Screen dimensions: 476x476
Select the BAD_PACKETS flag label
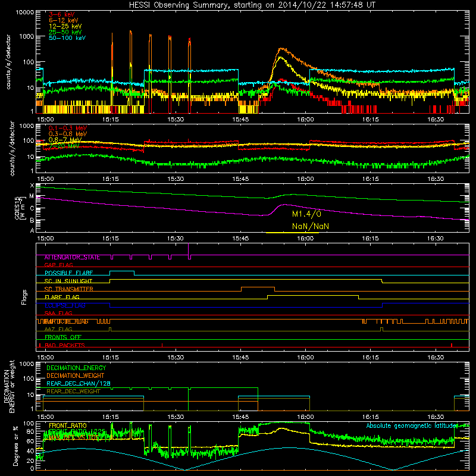pos(64,345)
